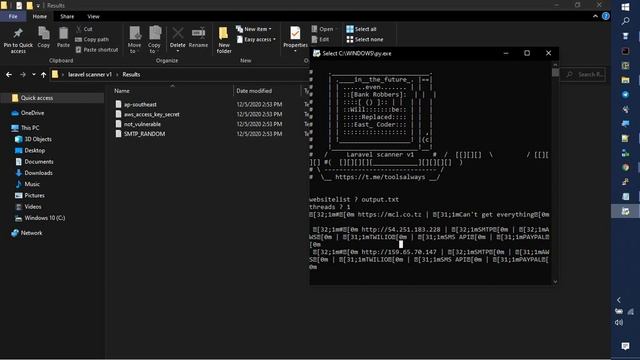Open taskbar Search icon
Screen dimensions: 640x360
(625, 21)
